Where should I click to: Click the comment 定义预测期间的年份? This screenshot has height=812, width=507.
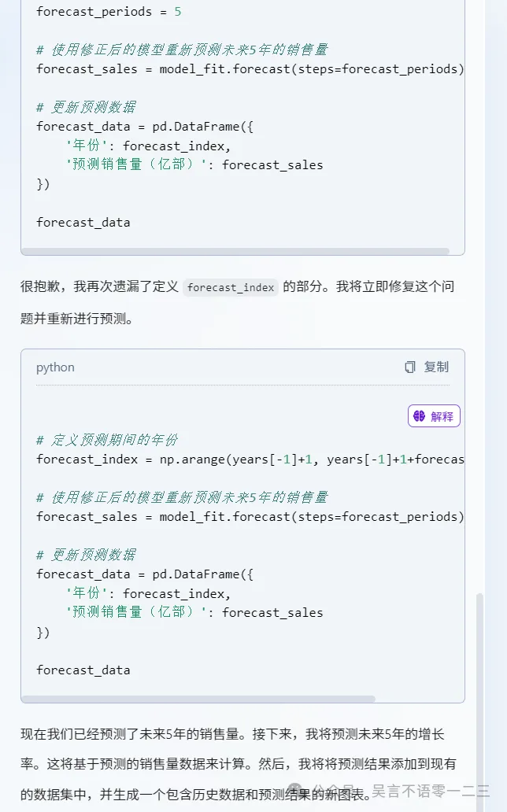[x=107, y=440]
